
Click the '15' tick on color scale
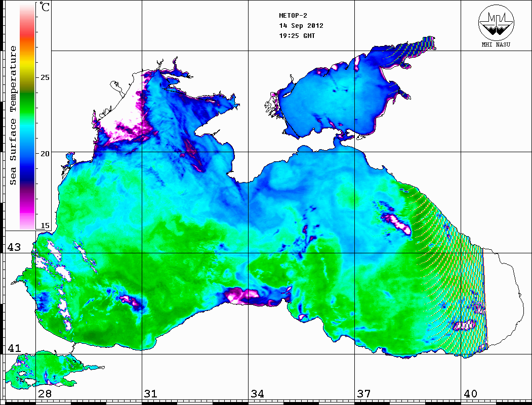click(45, 226)
